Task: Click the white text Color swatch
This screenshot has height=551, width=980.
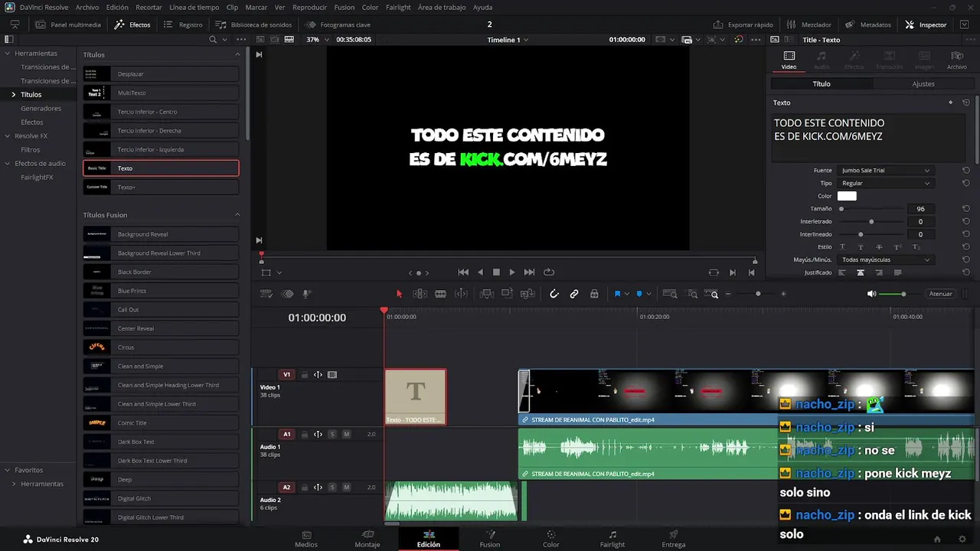Action: tap(847, 196)
